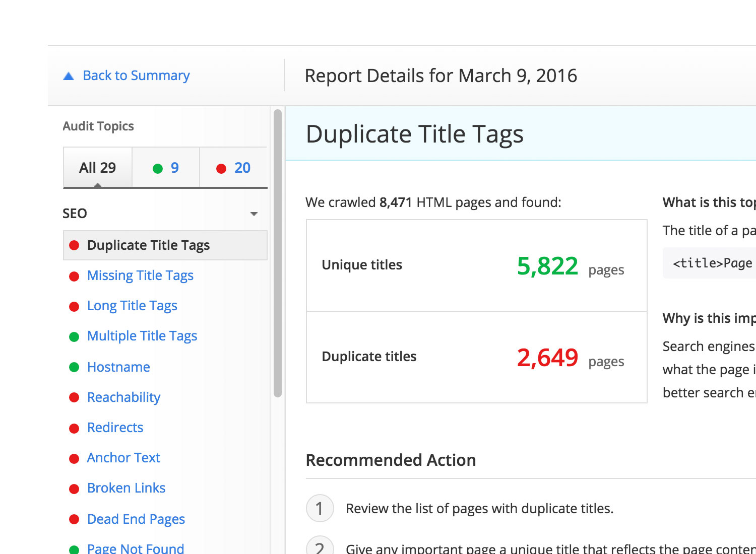
Task: Click the Recommended Action heading
Action: pos(391,460)
